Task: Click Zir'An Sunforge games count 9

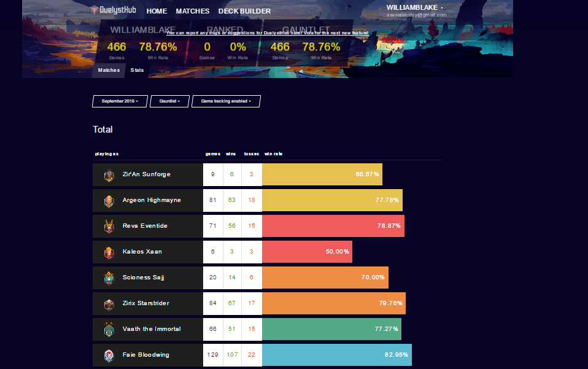Action: click(x=213, y=174)
